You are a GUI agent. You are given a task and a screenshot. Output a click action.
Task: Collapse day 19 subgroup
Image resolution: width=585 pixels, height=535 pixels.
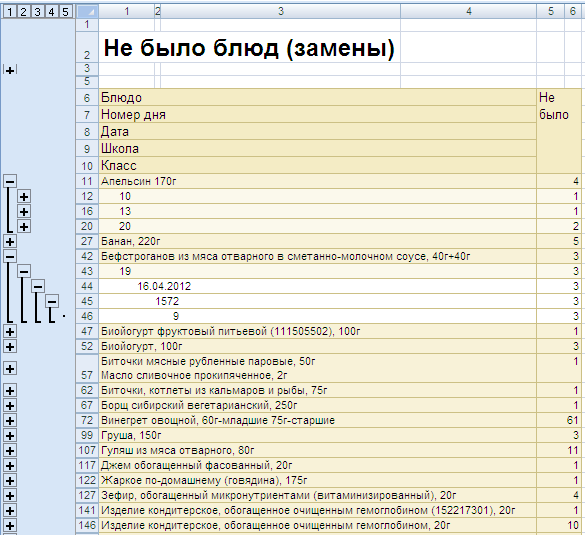[24, 272]
